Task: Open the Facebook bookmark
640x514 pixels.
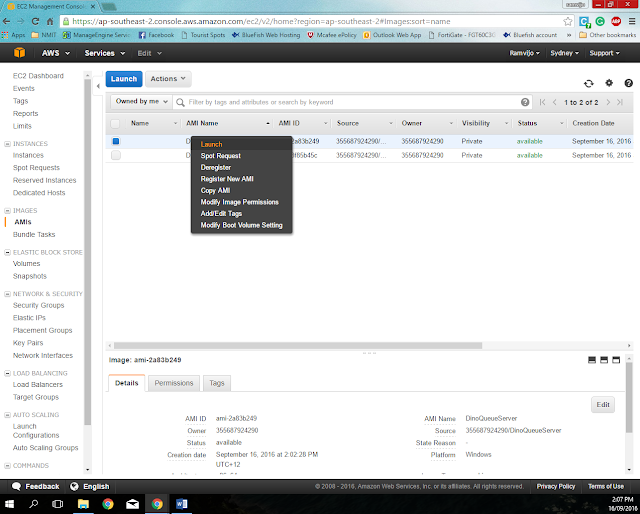Action: point(156,35)
